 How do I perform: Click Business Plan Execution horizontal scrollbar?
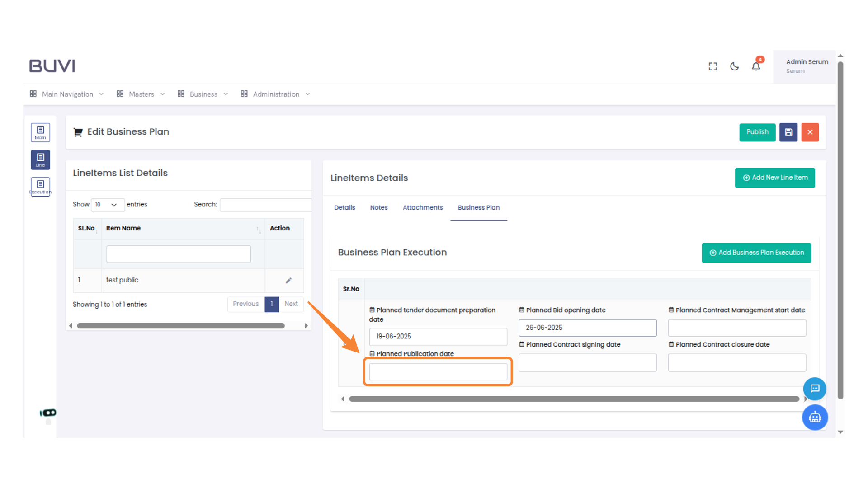pyautogui.click(x=574, y=399)
